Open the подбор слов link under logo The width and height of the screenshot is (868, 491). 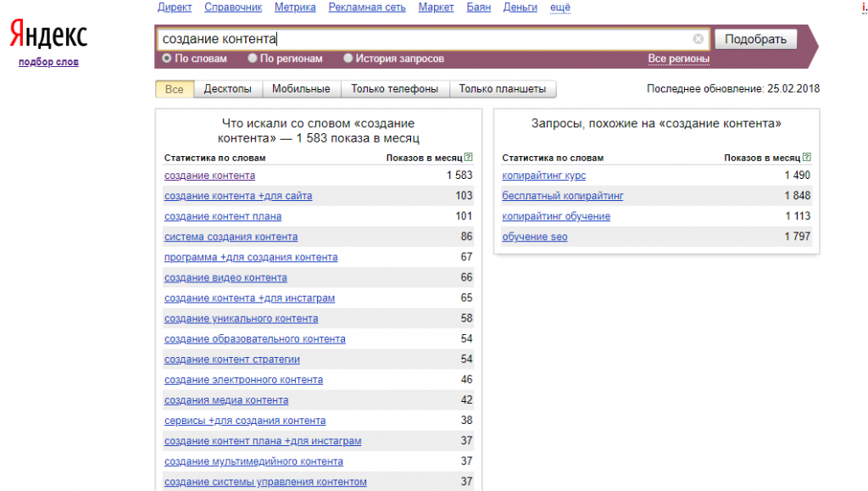[48, 62]
